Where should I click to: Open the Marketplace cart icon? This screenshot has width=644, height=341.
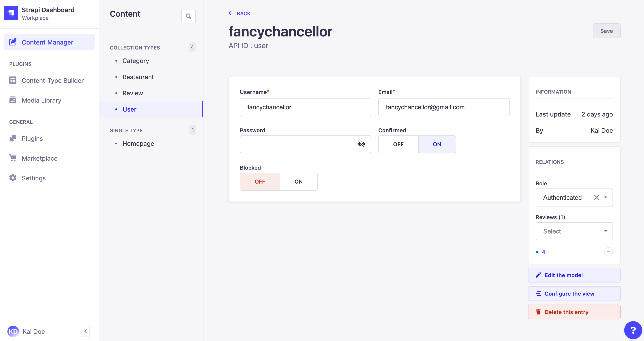tap(13, 158)
